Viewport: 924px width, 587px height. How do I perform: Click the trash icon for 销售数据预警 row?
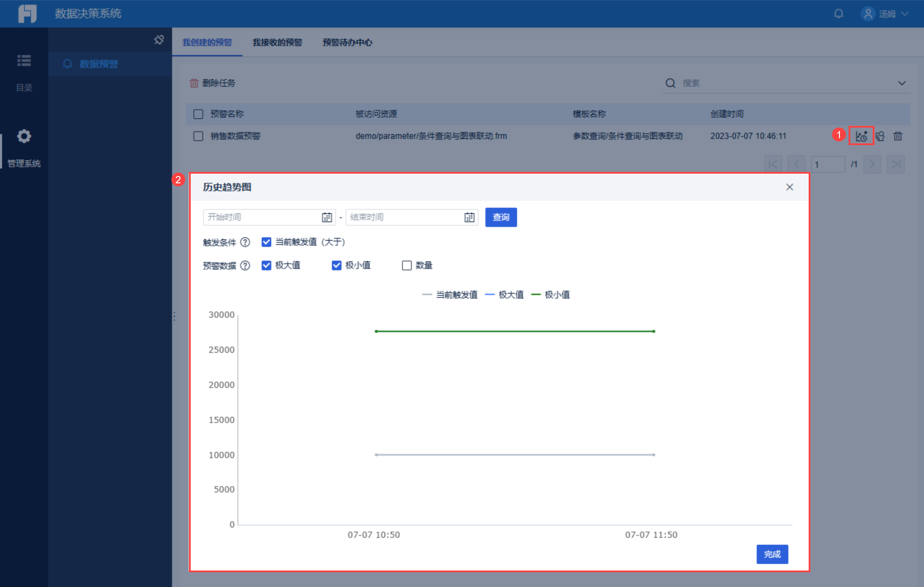pyautogui.click(x=897, y=136)
